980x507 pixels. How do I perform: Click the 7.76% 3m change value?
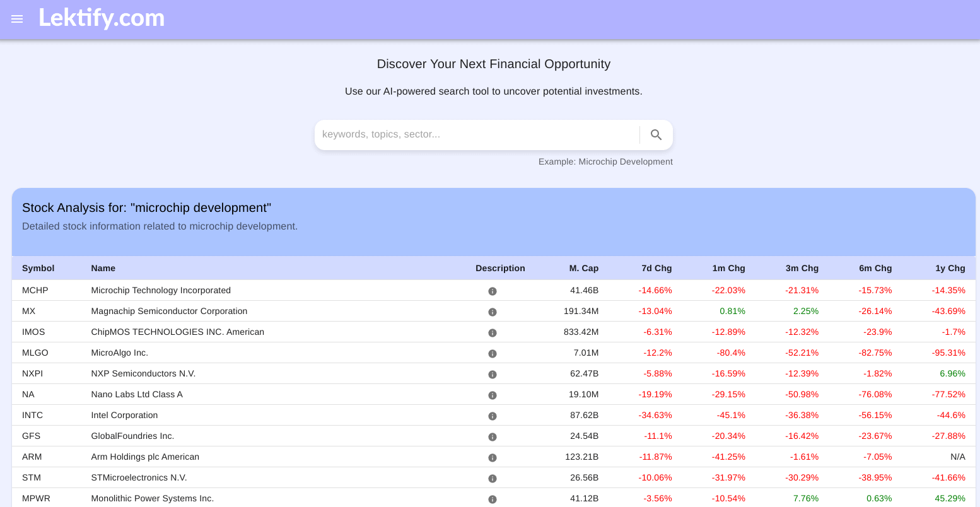[806, 498]
